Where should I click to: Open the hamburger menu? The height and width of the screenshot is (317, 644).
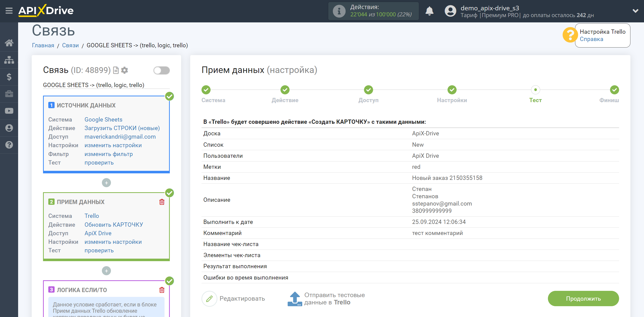[9, 11]
